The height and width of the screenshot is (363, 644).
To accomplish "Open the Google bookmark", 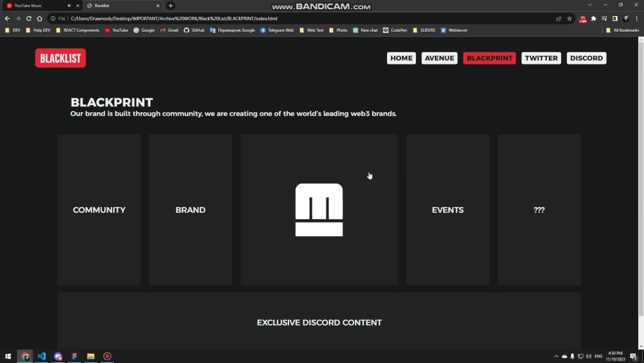I will click(144, 30).
